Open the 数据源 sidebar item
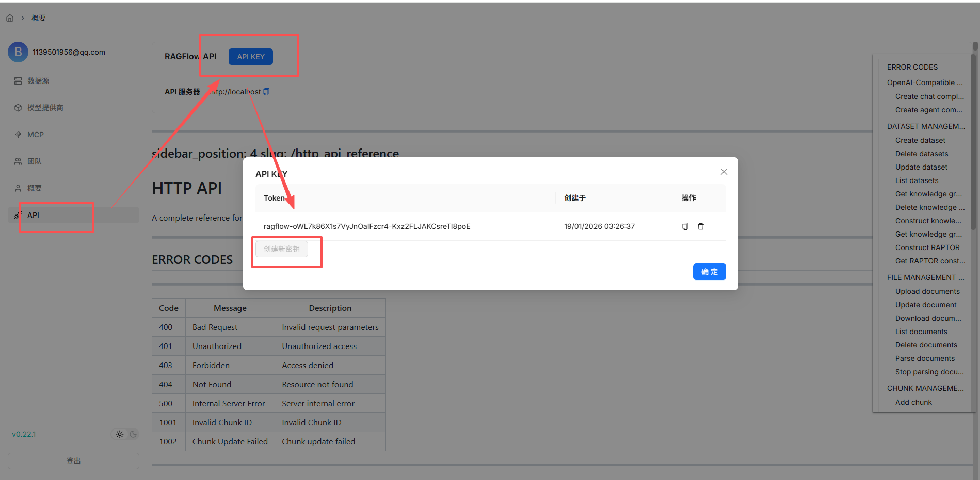Image resolution: width=980 pixels, height=480 pixels. pos(73,81)
